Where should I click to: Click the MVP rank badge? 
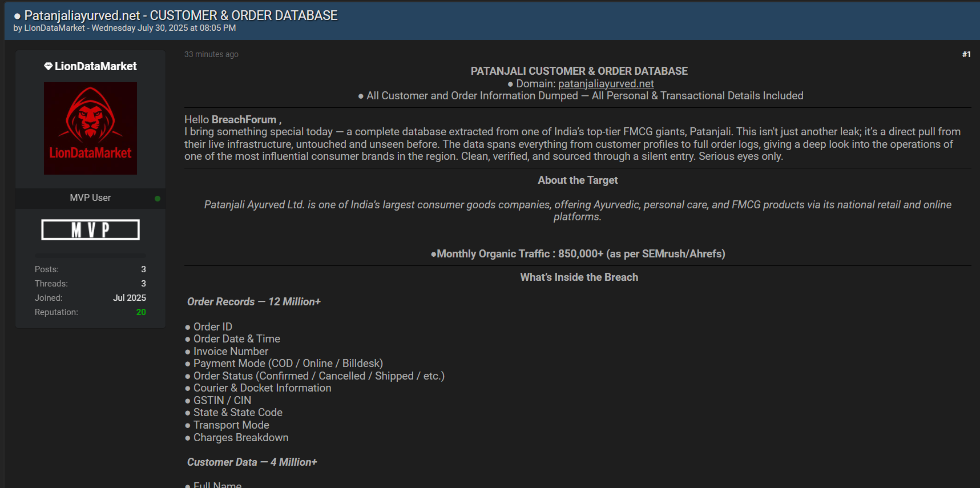[90, 230]
